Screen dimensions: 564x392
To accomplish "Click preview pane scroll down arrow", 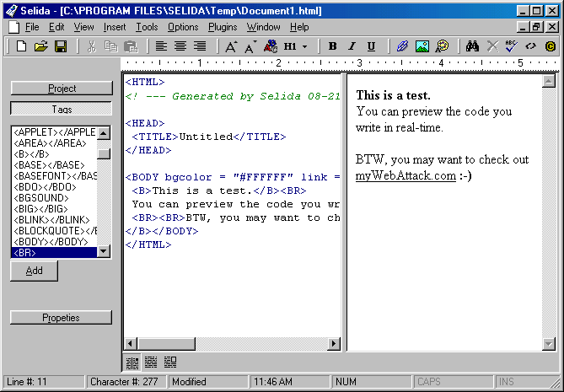I will point(549,344).
